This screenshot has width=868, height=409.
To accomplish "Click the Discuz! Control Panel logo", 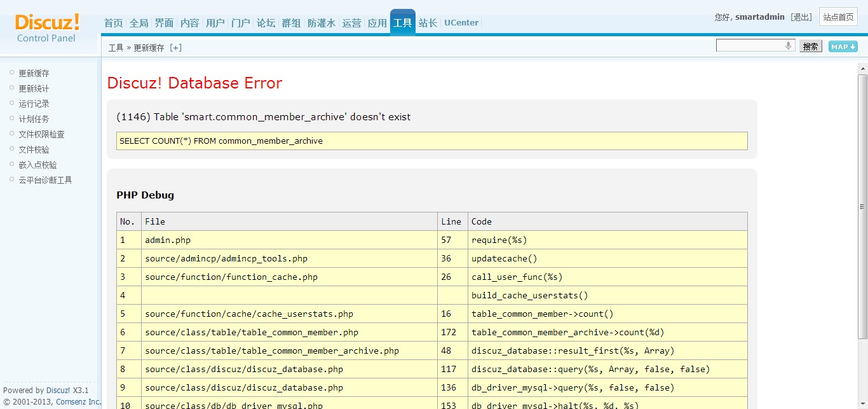I will (x=47, y=28).
